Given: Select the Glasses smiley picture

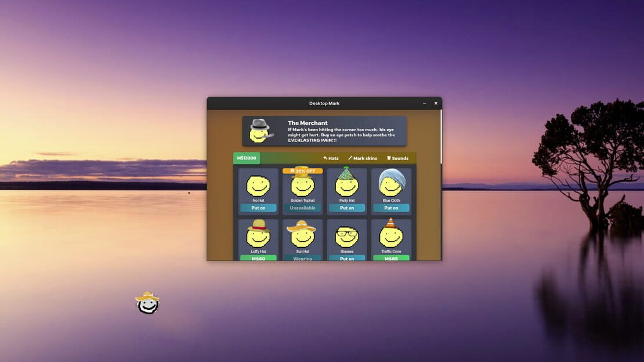Looking at the screenshot, I should coord(347,236).
